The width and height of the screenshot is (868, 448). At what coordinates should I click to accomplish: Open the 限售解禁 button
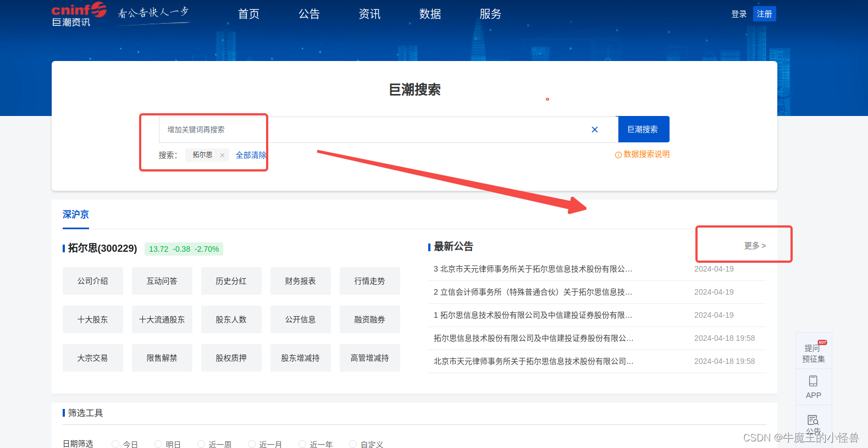click(162, 358)
